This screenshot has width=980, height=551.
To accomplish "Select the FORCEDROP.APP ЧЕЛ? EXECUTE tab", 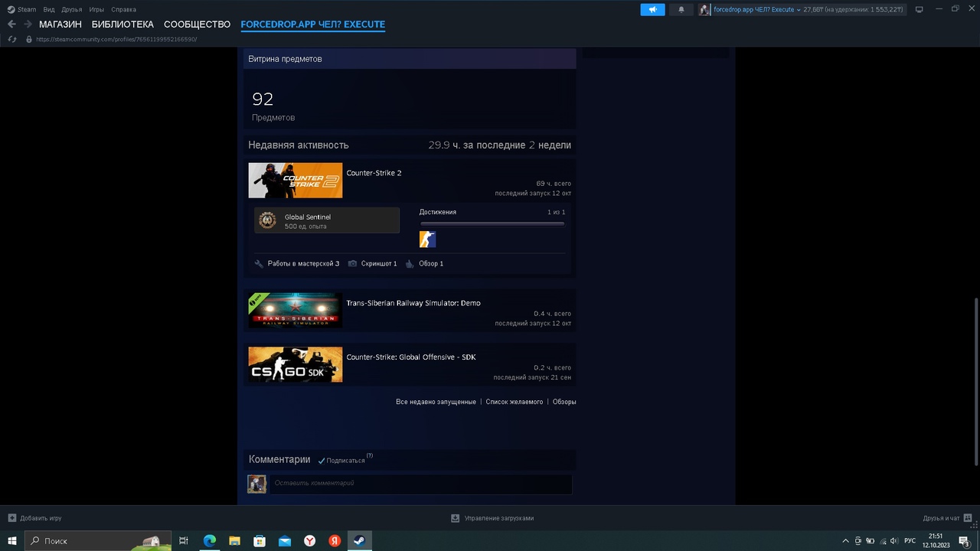I will point(312,24).
